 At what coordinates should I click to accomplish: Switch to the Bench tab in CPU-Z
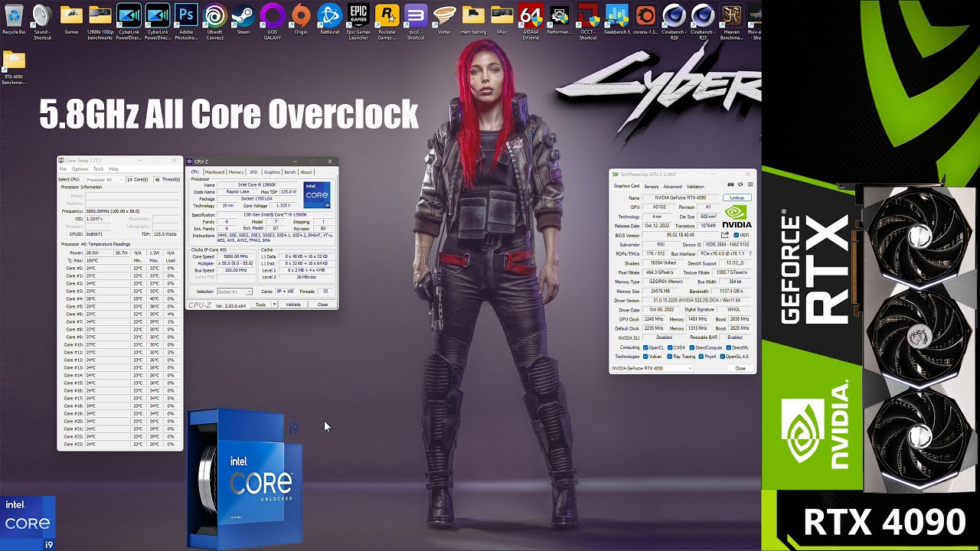point(289,172)
